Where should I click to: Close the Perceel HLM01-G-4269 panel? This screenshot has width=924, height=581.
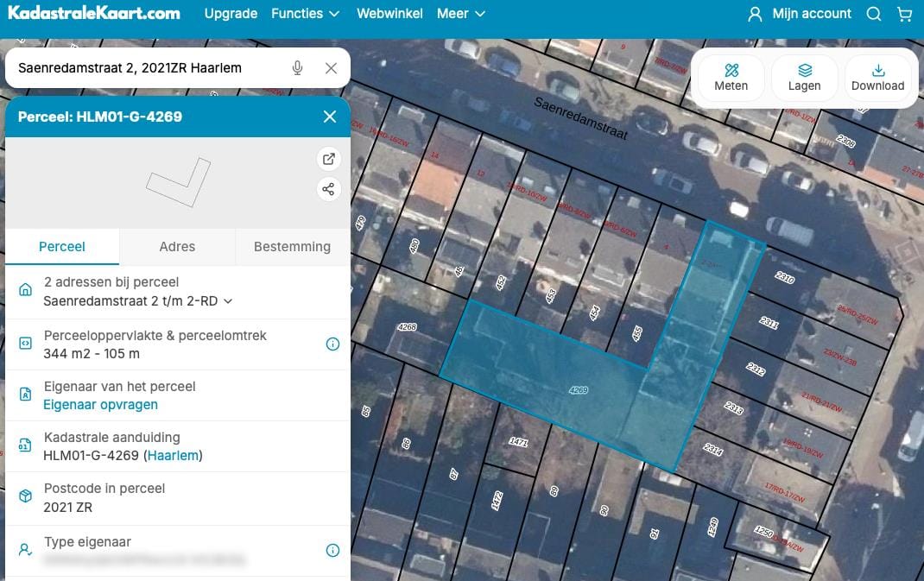pyautogui.click(x=329, y=117)
